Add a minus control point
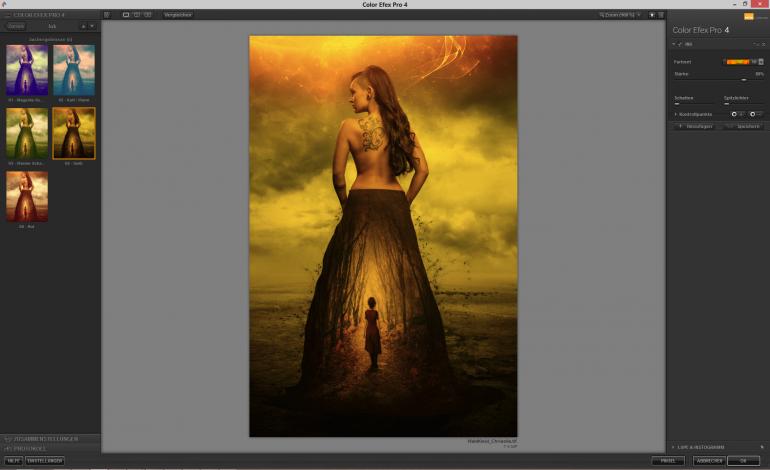 pyautogui.click(x=756, y=114)
